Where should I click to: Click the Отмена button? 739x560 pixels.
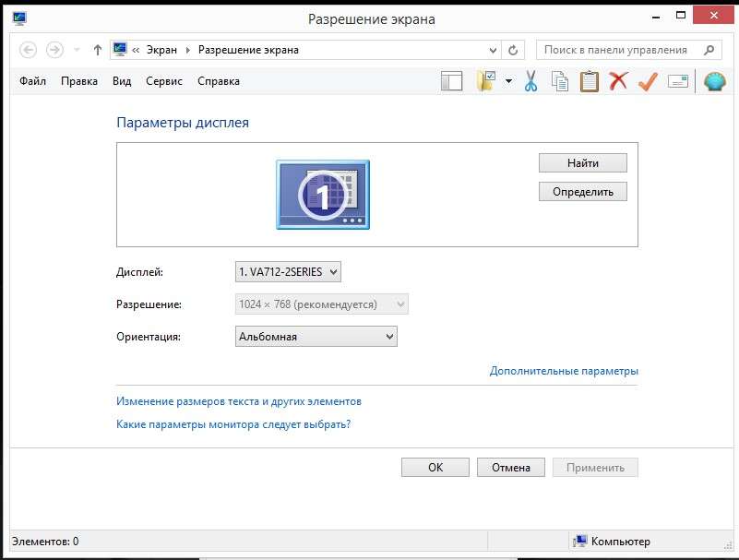[x=511, y=468]
